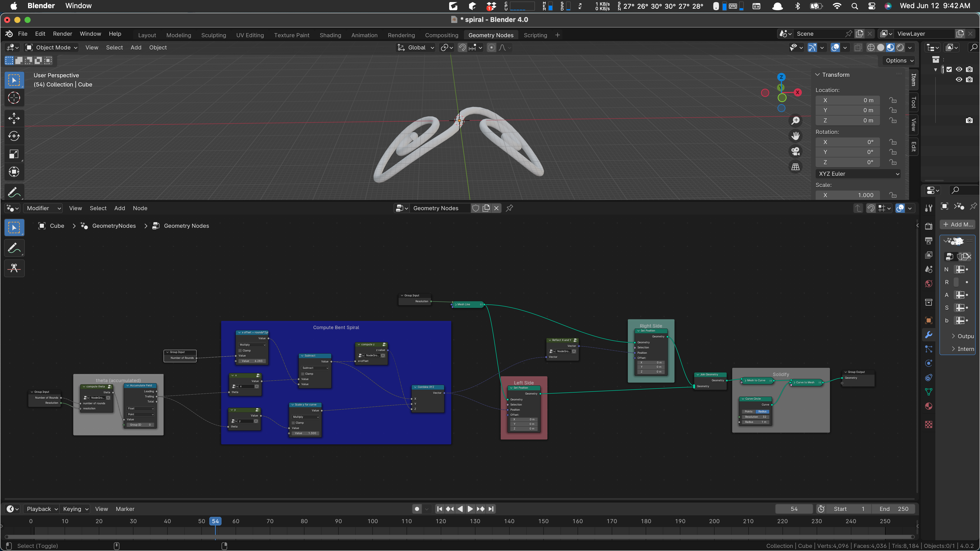Lock Rotation Z with padlock icon

click(x=893, y=162)
